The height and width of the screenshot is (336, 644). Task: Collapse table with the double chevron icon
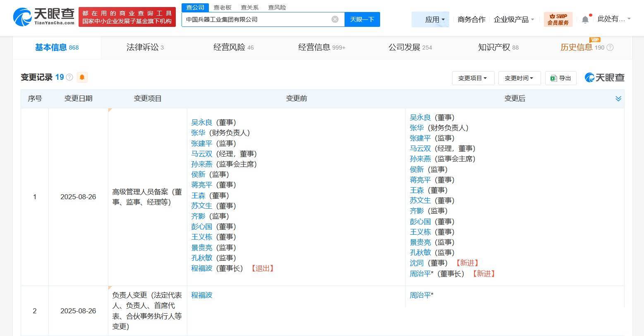pos(618,98)
